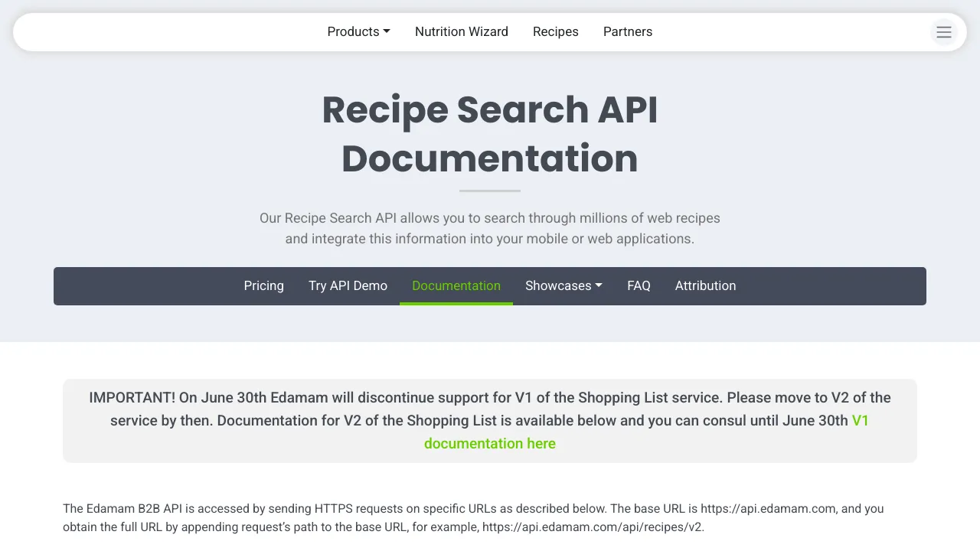
Task: Click the paragraph starting 'Our Recipe Search API allows'
Action: (x=490, y=228)
